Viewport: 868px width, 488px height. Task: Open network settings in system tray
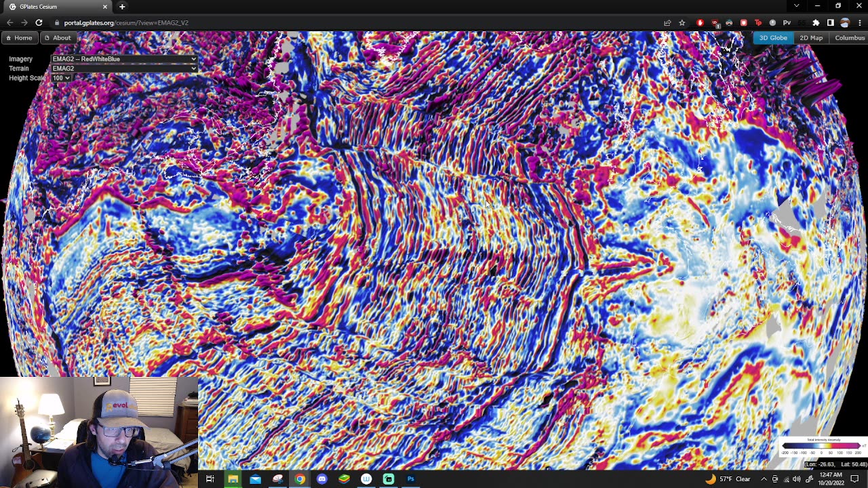(x=785, y=479)
